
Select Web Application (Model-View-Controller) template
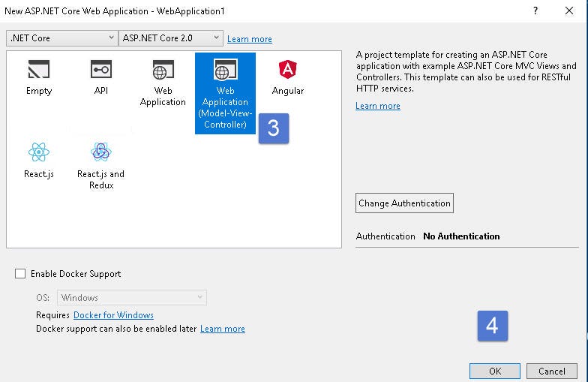click(x=225, y=93)
